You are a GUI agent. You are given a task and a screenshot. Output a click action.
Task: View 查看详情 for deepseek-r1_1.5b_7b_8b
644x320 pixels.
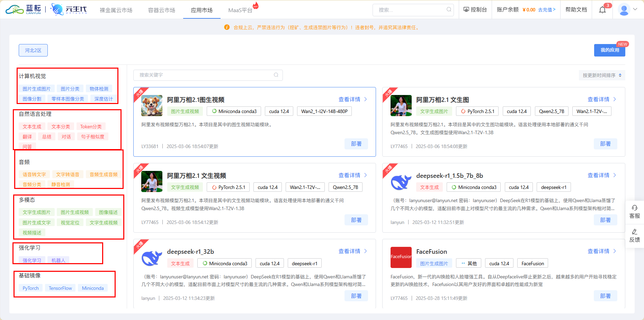coord(602,175)
